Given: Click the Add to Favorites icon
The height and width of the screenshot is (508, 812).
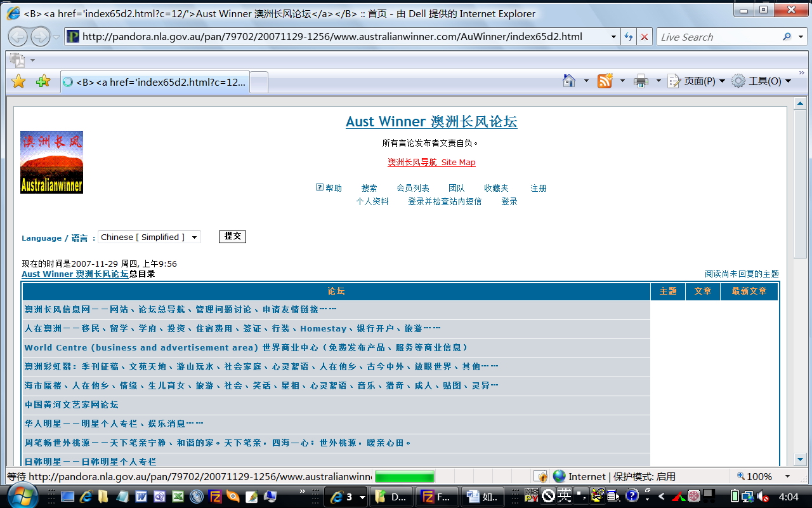Looking at the screenshot, I should click(43, 81).
